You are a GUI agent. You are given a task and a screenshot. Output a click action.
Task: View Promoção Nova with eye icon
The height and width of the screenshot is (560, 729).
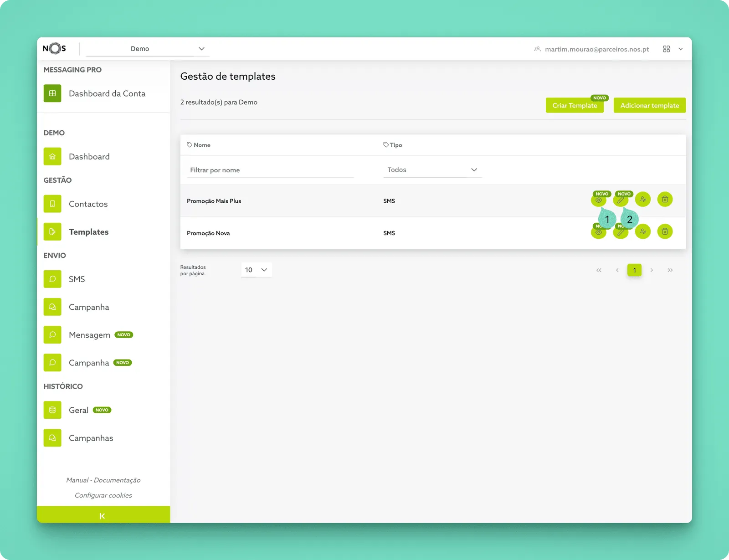point(599,232)
